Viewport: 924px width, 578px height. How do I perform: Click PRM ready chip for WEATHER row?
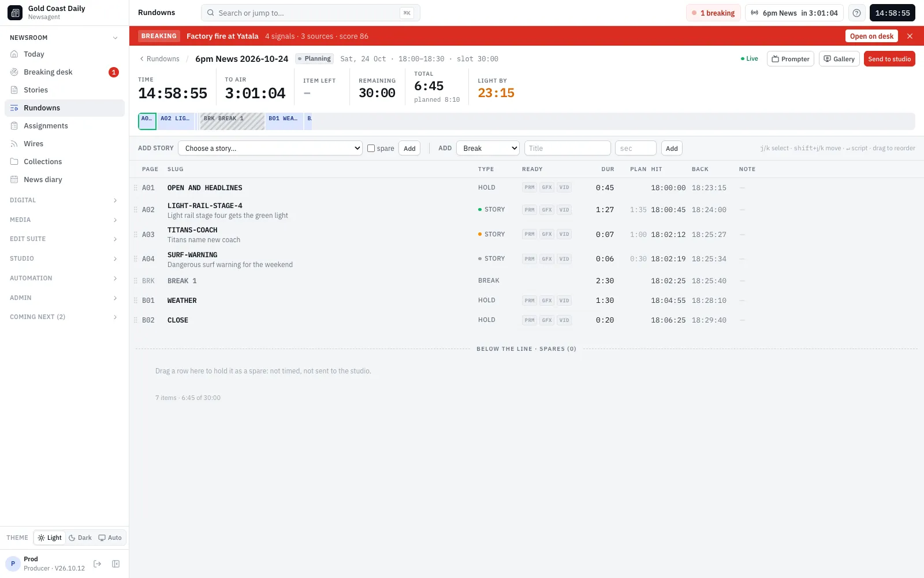pyautogui.click(x=530, y=301)
